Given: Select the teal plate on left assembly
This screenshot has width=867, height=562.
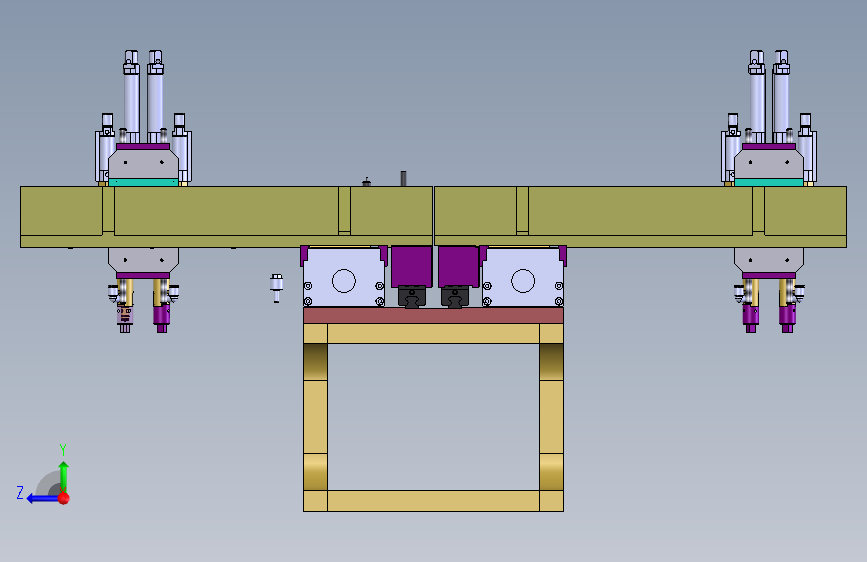Looking at the screenshot, I should [143, 183].
